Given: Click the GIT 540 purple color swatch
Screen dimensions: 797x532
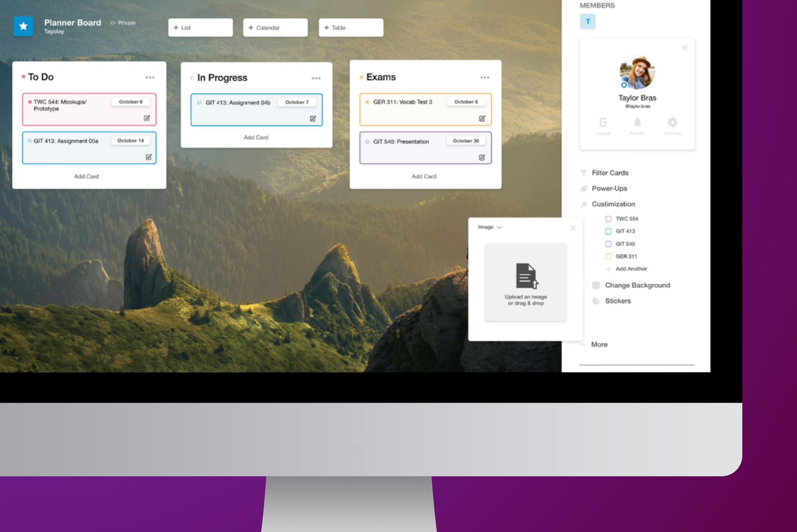Looking at the screenshot, I should tap(608, 244).
